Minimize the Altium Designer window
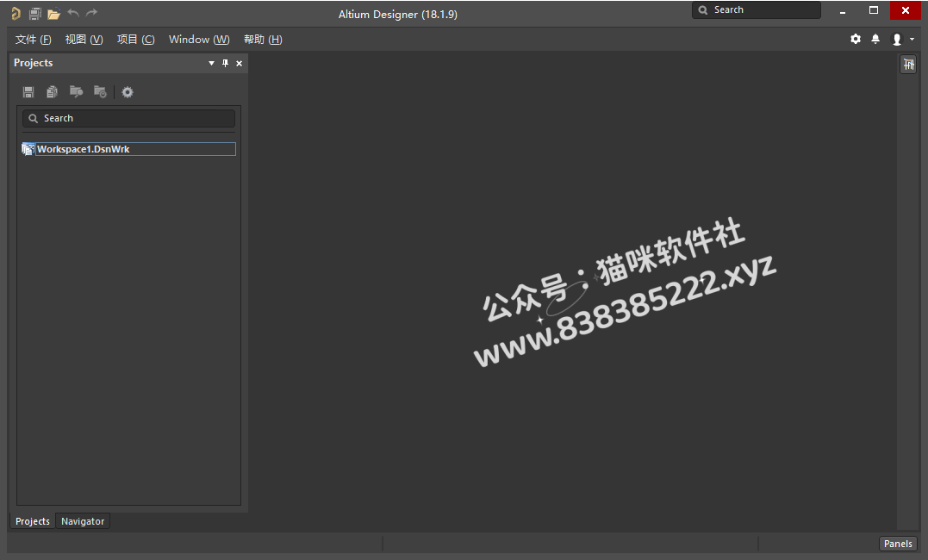The width and height of the screenshot is (928, 560). (842, 10)
